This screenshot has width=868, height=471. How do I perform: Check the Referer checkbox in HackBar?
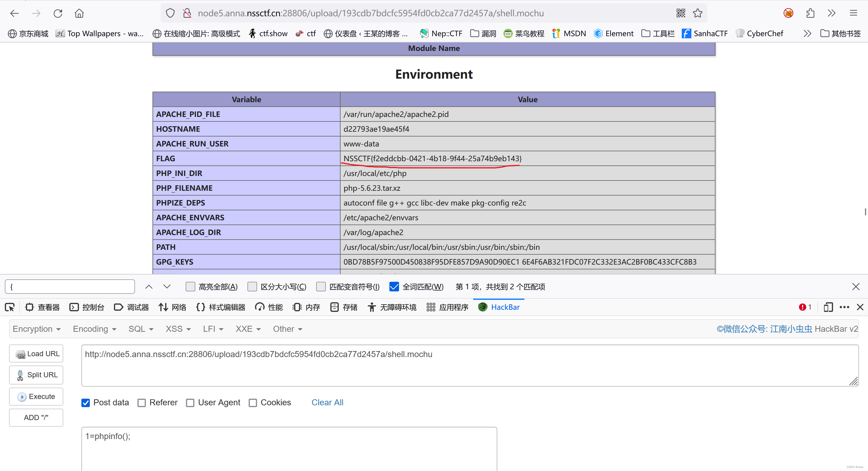142,403
